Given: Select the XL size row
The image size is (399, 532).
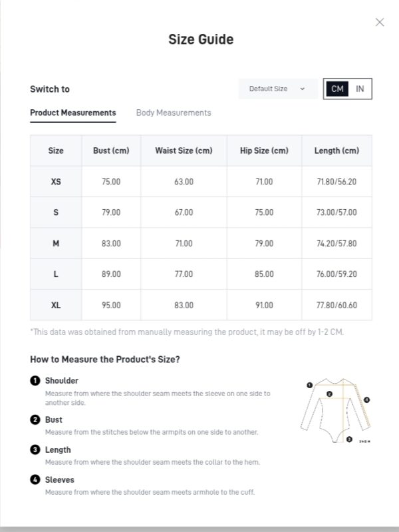Looking at the screenshot, I should (201, 305).
